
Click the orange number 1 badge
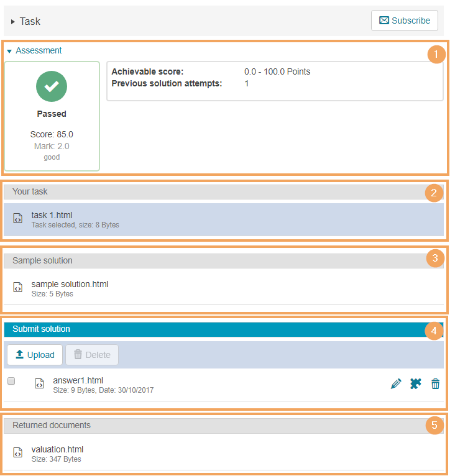[x=436, y=55]
